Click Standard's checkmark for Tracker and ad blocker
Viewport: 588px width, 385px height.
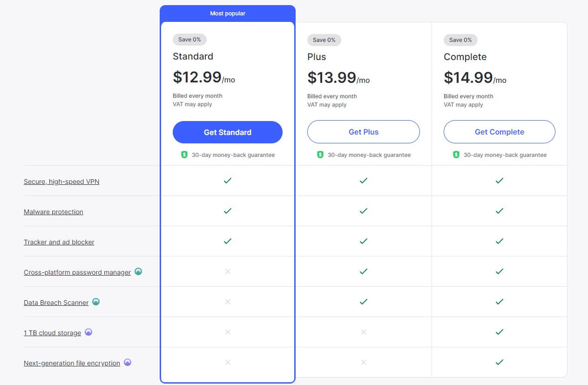click(228, 241)
